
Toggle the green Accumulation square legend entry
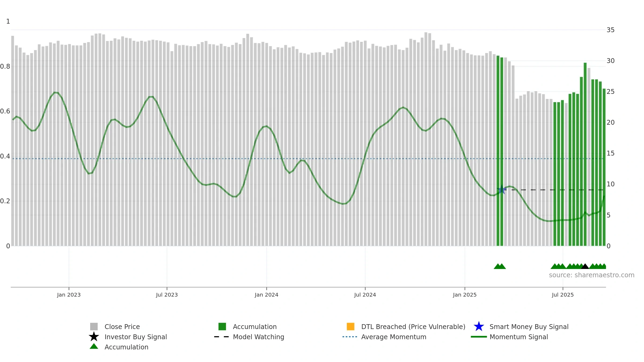click(x=222, y=327)
